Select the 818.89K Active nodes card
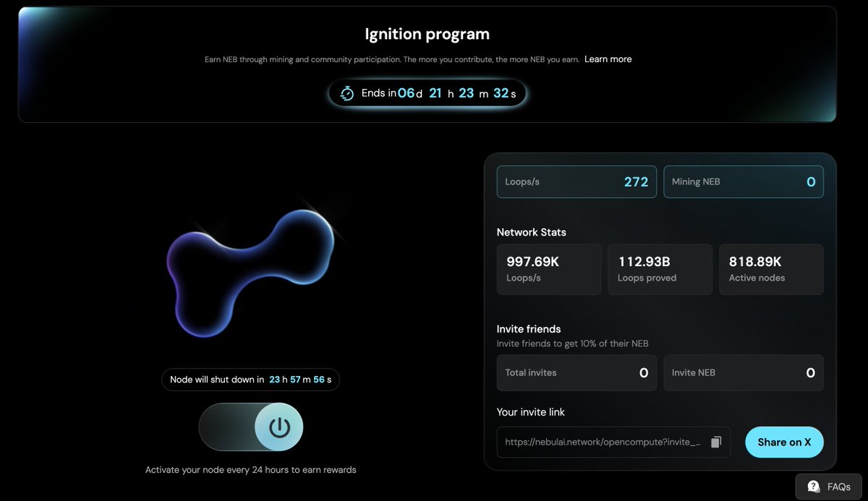The image size is (868, 501). [x=771, y=269]
